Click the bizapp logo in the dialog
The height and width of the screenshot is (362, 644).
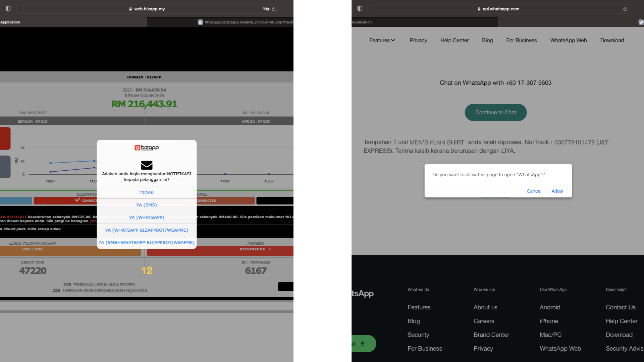147,147
